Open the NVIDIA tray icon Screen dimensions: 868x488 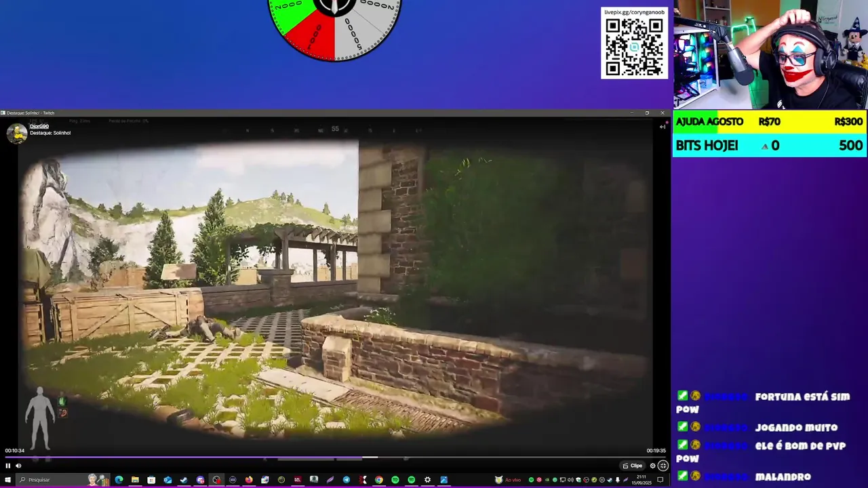click(547, 480)
